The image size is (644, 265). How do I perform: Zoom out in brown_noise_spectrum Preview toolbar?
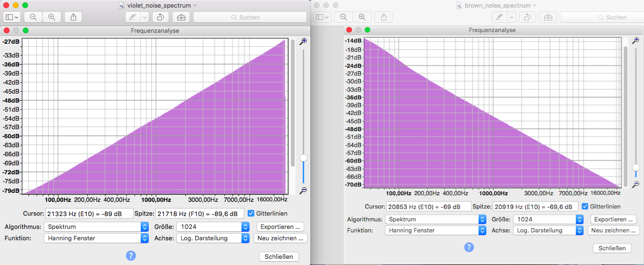tap(344, 17)
